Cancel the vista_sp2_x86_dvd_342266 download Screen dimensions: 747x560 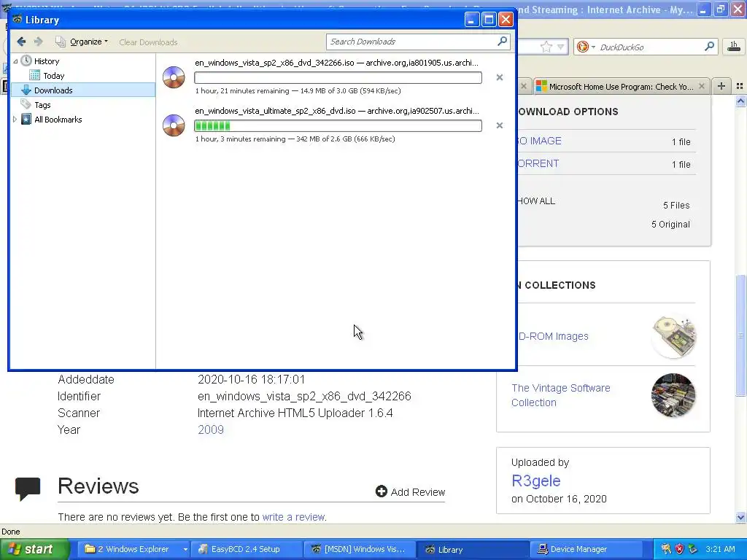tap(499, 77)
